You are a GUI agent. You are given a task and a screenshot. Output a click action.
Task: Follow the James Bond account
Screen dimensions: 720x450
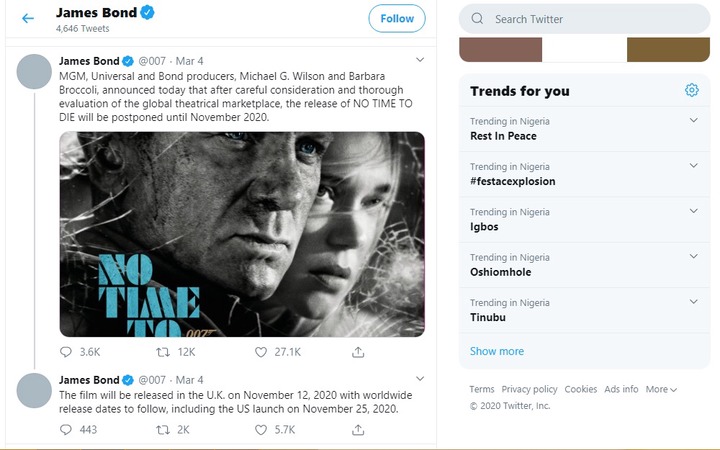(x=397, y=18)
